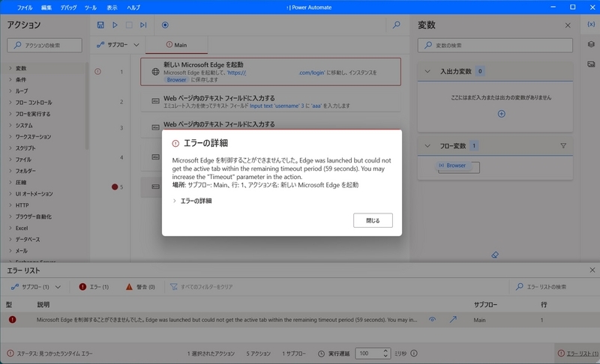This screenshot has width=600, height=364.
Task: Run next action step icon
Action: point(143,25)
